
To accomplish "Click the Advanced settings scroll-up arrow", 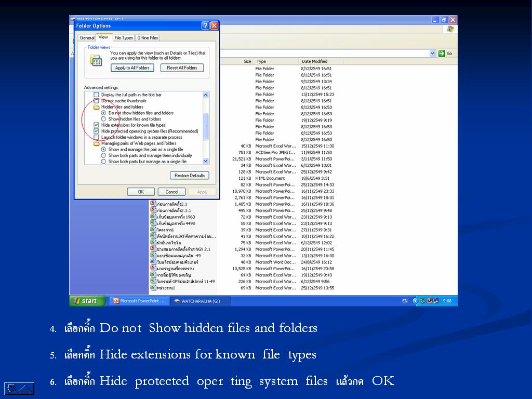I will point(206,95).
